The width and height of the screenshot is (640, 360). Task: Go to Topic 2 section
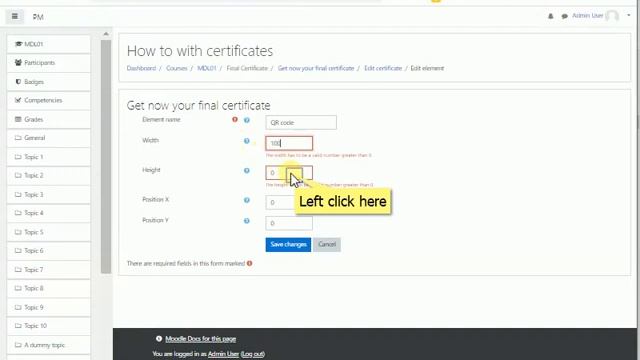pyautogui.click(x=49, y=176)
